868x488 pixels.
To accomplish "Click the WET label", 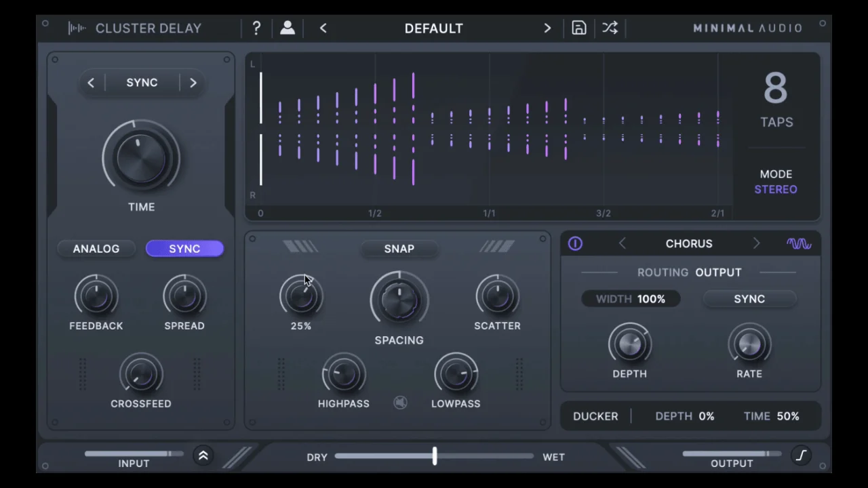I will tap(553, 457).
